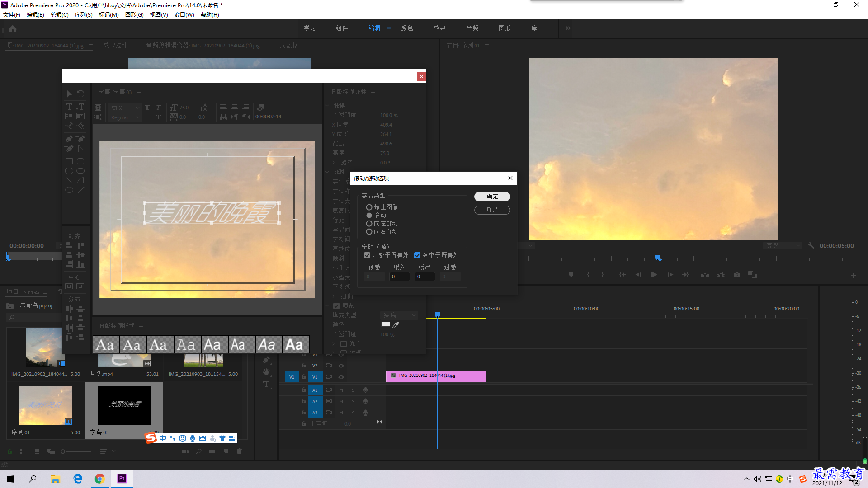Align title text right
This screenshot has height=488, width=868.
[x=245, y=108]
